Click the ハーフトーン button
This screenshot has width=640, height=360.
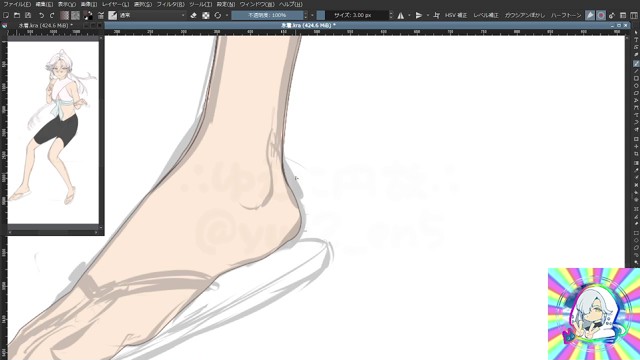(x=566, y=16)
